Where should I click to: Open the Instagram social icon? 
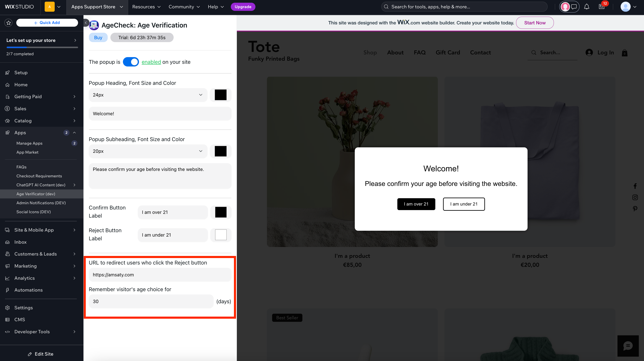click(x=635, y=197)
